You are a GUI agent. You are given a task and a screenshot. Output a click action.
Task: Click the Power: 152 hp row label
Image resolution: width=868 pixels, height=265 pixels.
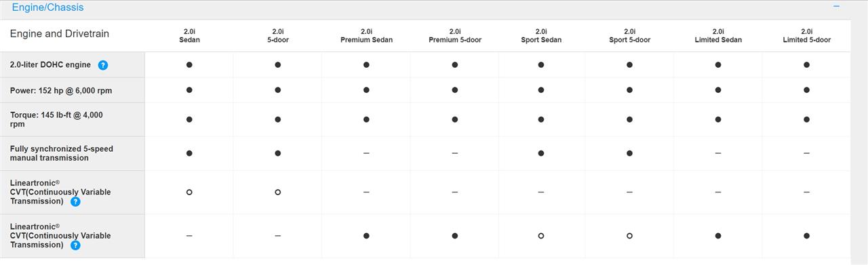pos(61,90)
